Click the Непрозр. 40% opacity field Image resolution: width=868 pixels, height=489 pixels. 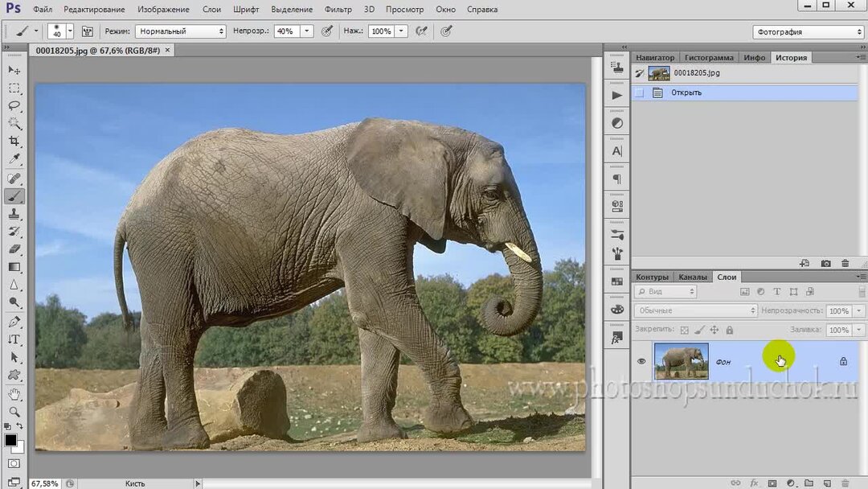tap(287, 31)
